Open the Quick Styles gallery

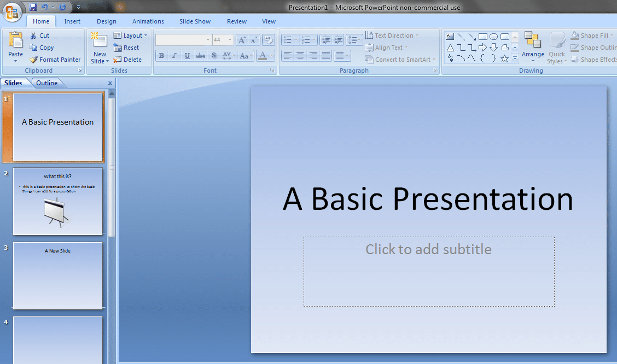[x=557, y=48]
